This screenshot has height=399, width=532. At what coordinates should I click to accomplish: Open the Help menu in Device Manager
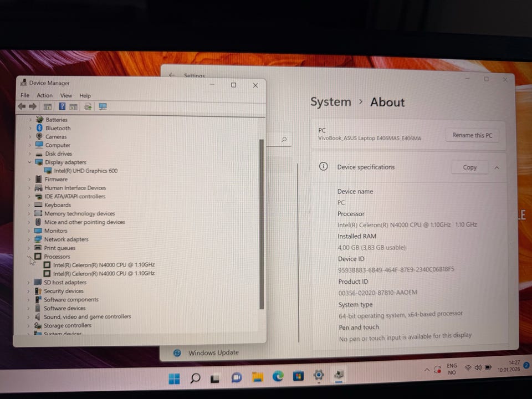pos(85,96)
